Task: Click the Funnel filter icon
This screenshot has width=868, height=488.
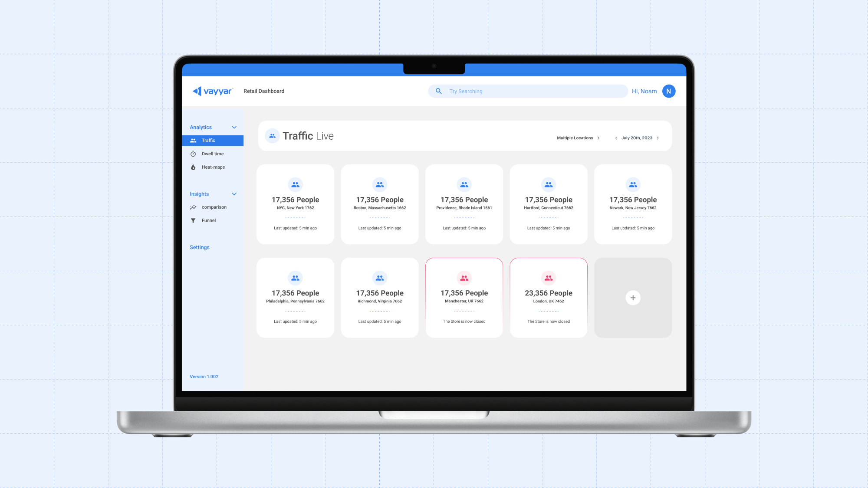Action: pos(193,221)
